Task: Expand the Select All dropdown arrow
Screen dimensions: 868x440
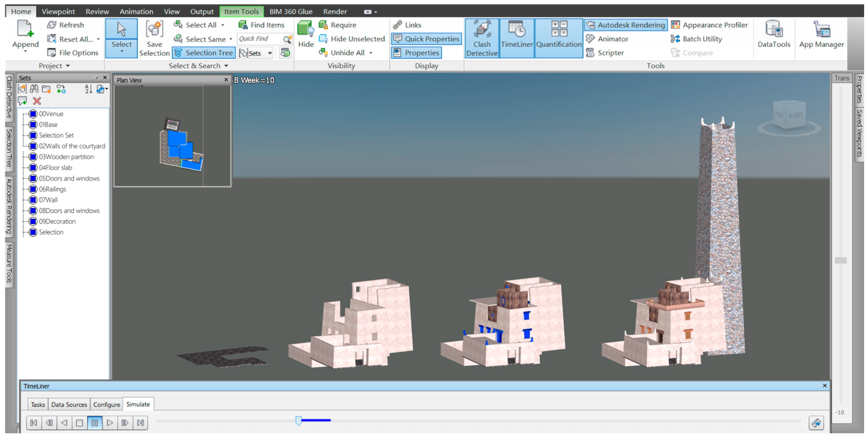Action: click(223, 25)
